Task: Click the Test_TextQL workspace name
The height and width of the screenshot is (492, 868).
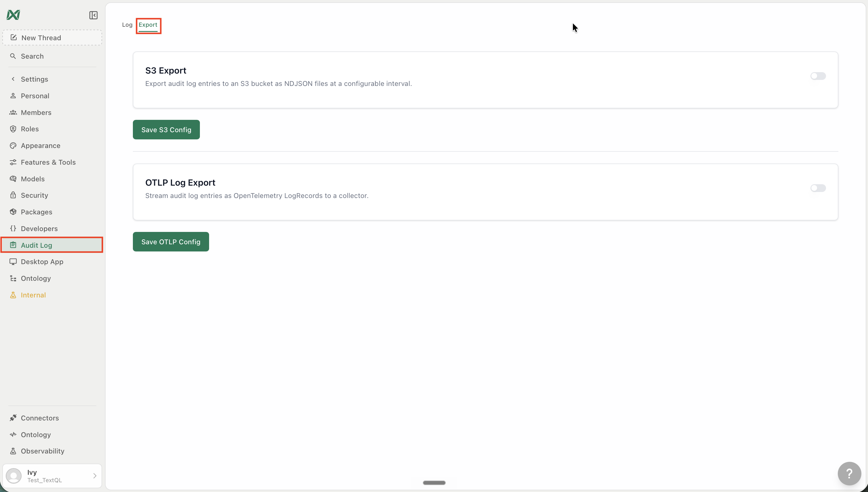Action: 45,480
